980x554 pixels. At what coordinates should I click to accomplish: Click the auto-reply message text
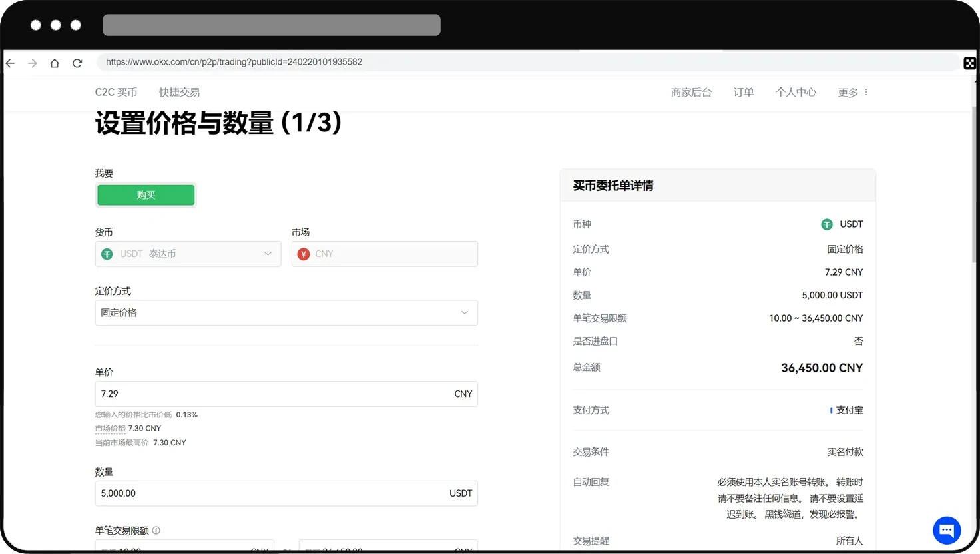(790, 498)
